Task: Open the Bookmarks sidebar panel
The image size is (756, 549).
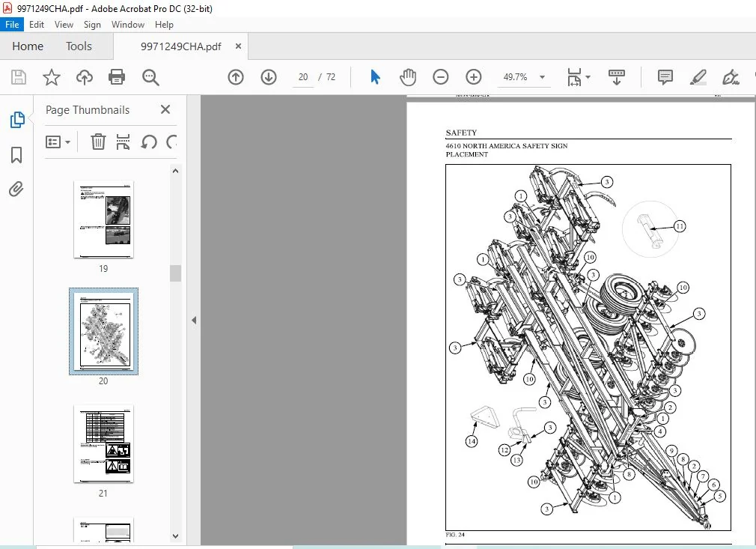Action: pos(16,155)
